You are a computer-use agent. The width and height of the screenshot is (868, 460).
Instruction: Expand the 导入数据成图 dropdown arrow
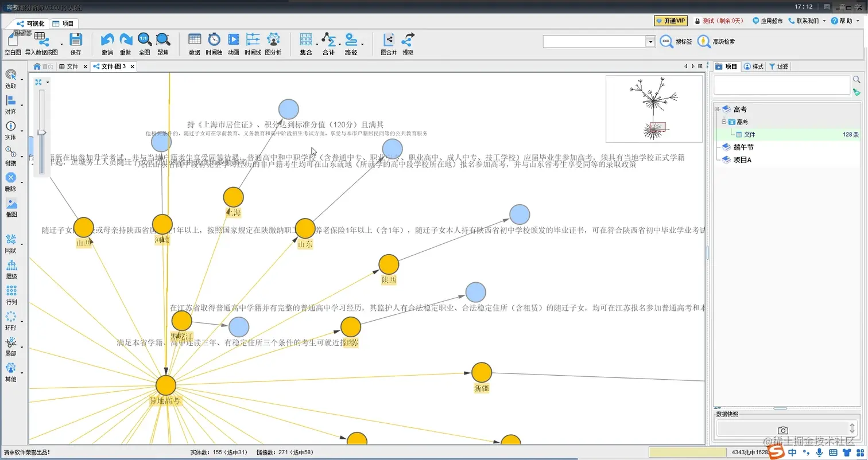tap(61, 44)
